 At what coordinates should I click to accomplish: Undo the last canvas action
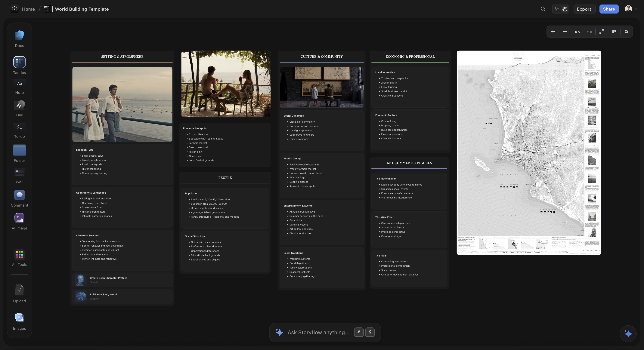[577, 32]
